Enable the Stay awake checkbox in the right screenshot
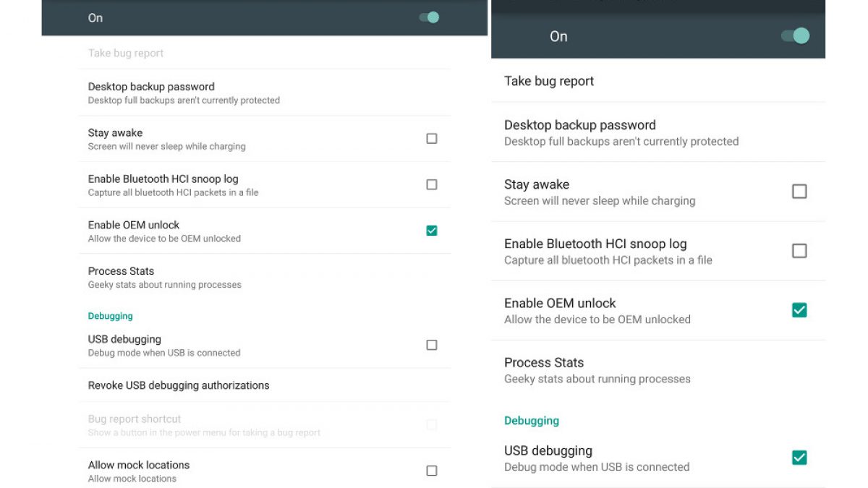The height and width of the screenshot is (488, 868). [x=799, y=192]
